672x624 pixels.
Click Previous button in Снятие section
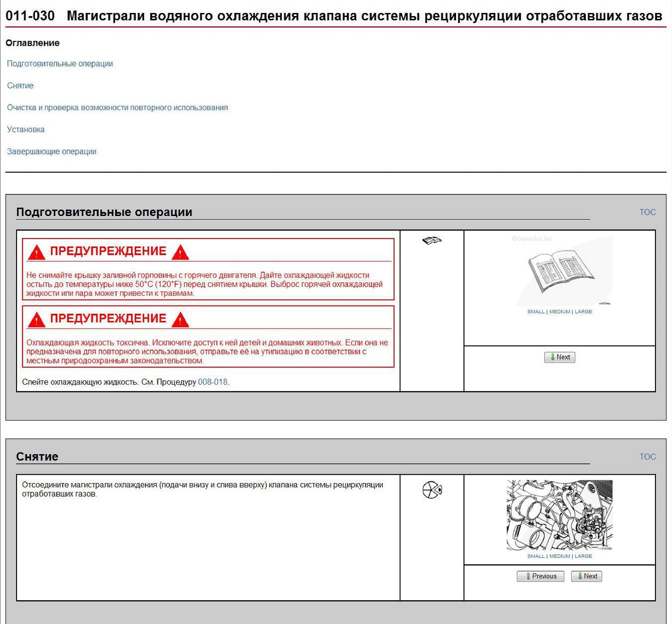(x=540, y=576)
